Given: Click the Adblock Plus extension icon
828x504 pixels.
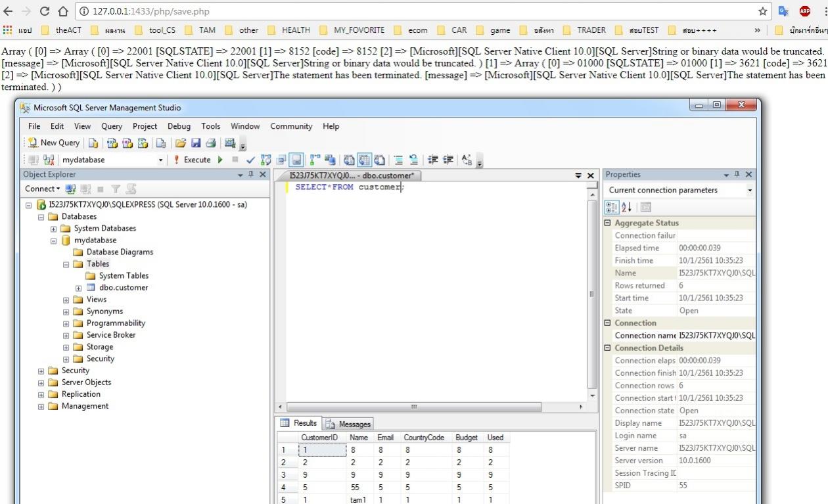Looking at the screenshot, I should pos(805,11).
